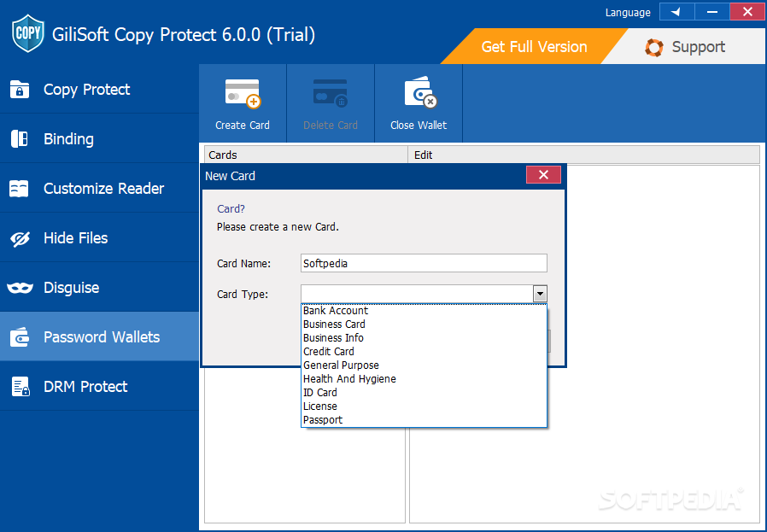Minimize the GiliSoft window

[x=711, y=12]
